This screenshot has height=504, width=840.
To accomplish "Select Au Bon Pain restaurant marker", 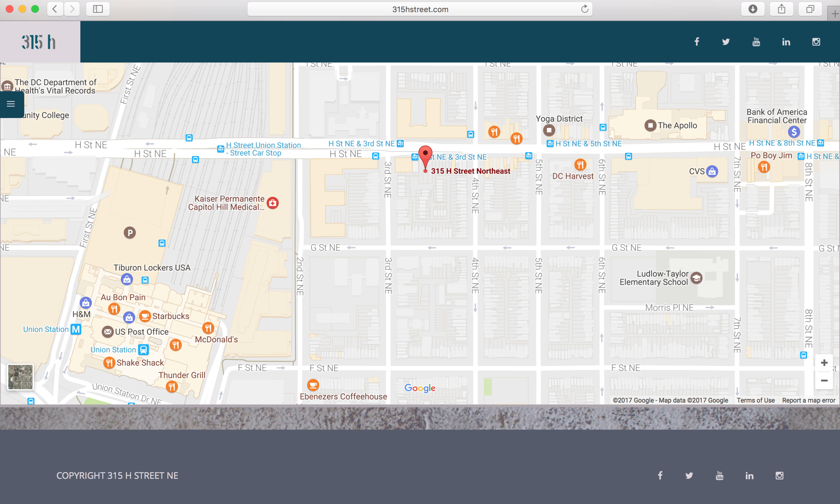I will coord(114,309).
